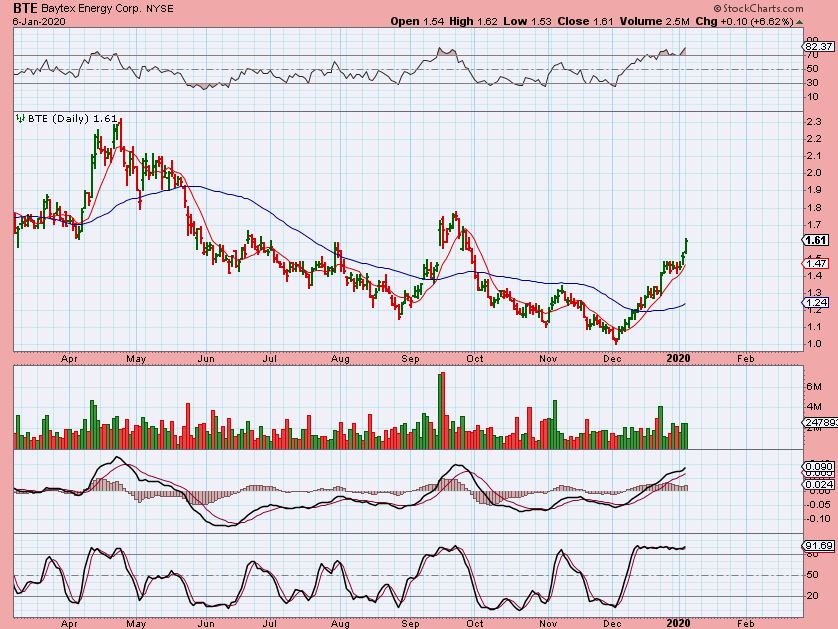838x629 pixels.
Task: Click the Jun label below the price panel
Action: [206, 359]
